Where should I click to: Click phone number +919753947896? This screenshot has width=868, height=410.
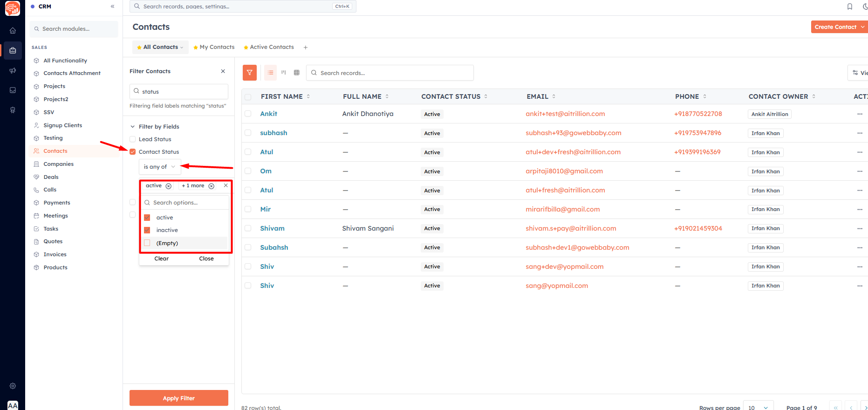coord(697,133)
